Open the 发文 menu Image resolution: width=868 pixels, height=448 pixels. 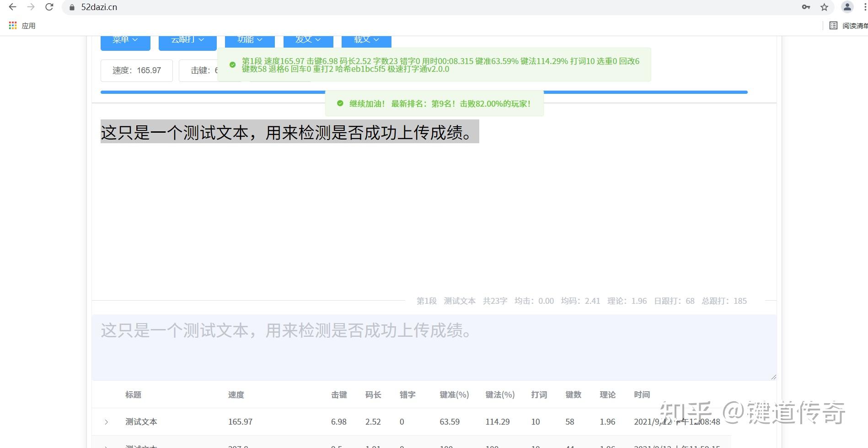pos(307,39)
